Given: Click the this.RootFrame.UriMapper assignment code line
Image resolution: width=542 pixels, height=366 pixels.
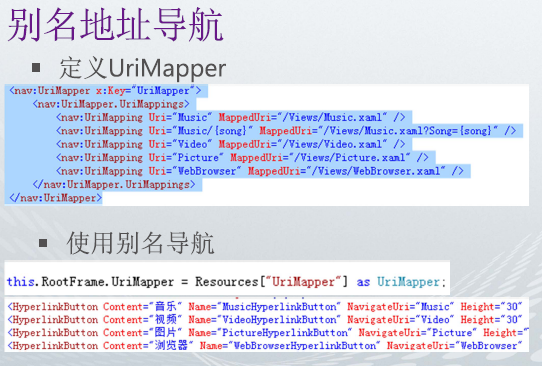Looking at the screenshot, I should click(x=226, y=282).
